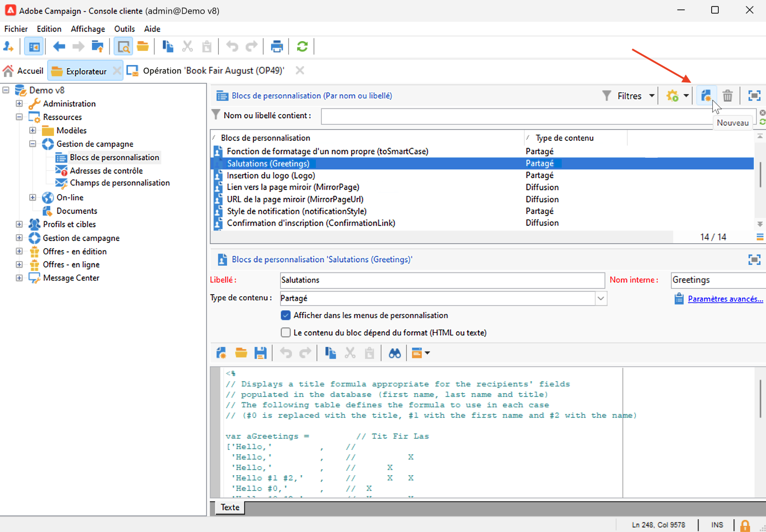Switch to the Accueil tab
Screen dimensions: 766x532
(x=23, y=71)
